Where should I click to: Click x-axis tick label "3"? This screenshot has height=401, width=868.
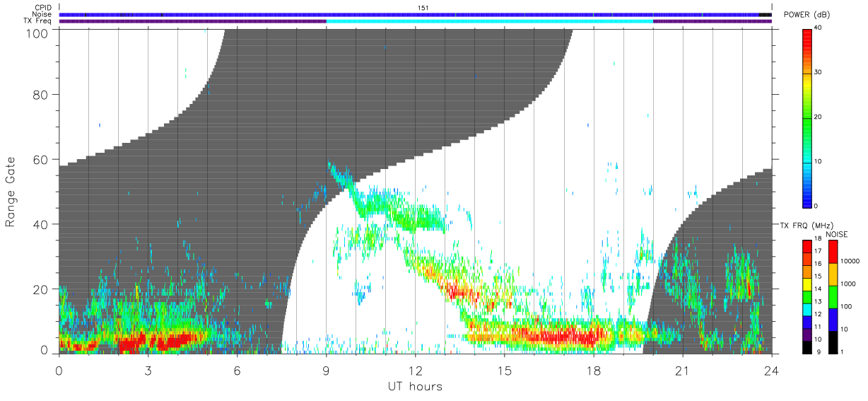[148, 371]
